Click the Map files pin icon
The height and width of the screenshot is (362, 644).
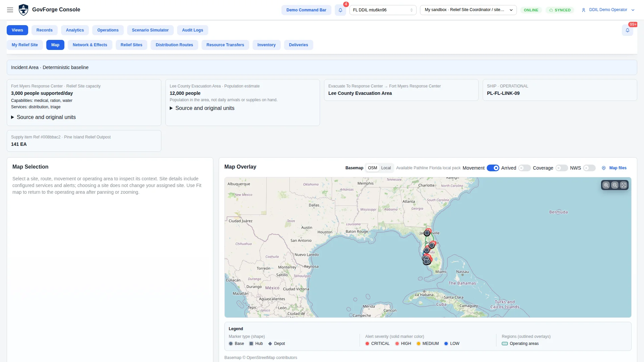pyautogui.click(x=604, y=168)
